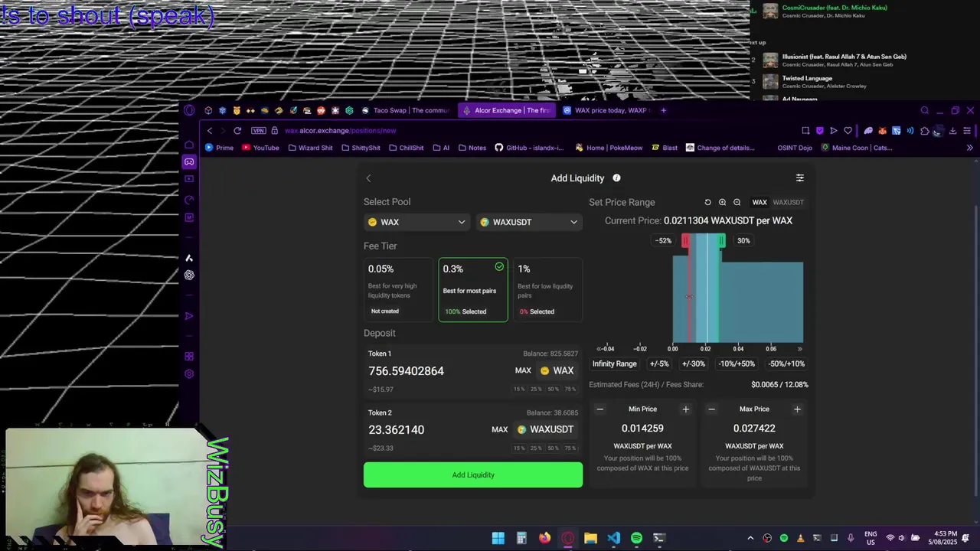Screen dimensions: 980x551
Task: Select the -10%/+50% range preset
Action: coord(737,364)
